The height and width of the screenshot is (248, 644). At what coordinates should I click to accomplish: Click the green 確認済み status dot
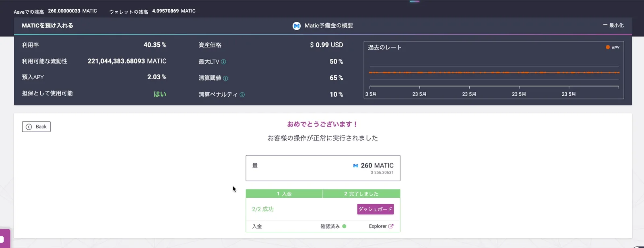pyautogui.click(x=344, y=226)
